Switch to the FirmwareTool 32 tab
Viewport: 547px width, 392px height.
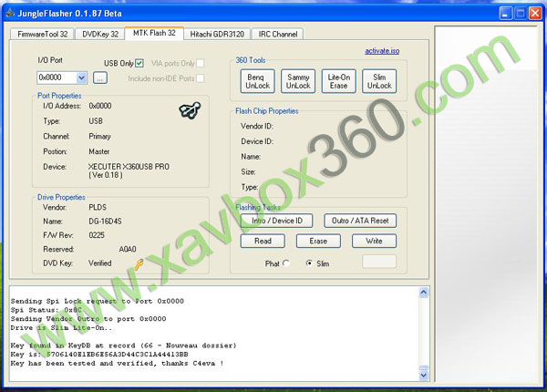click(x=43, y=34)
